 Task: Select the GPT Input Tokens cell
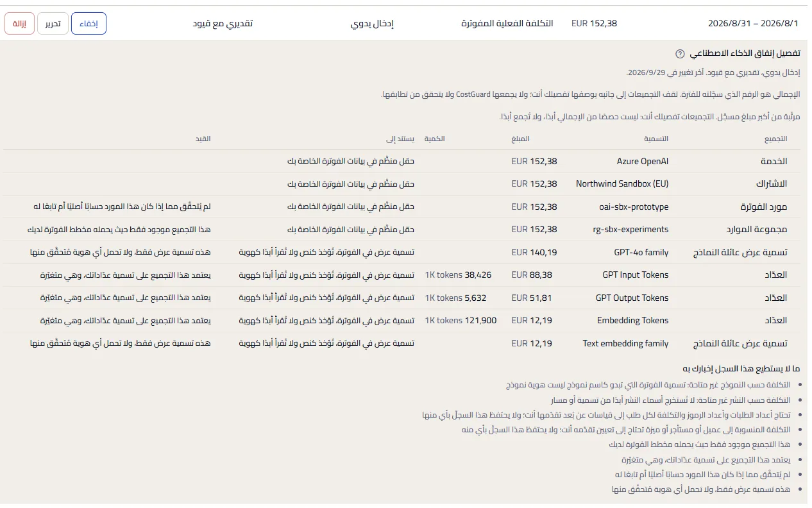[635, 275]
